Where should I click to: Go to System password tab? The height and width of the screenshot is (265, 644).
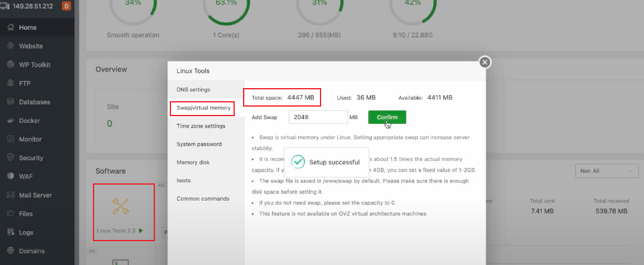199,144
